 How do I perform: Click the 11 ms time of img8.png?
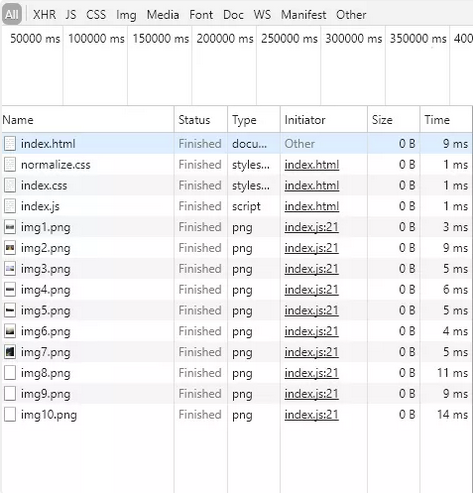(452, 373)
